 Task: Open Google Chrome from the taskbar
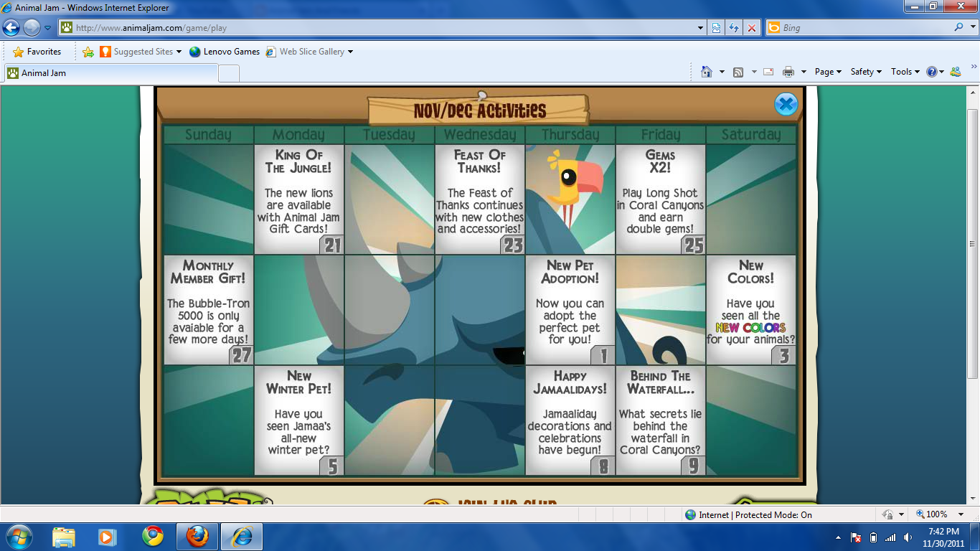[152, 537]
